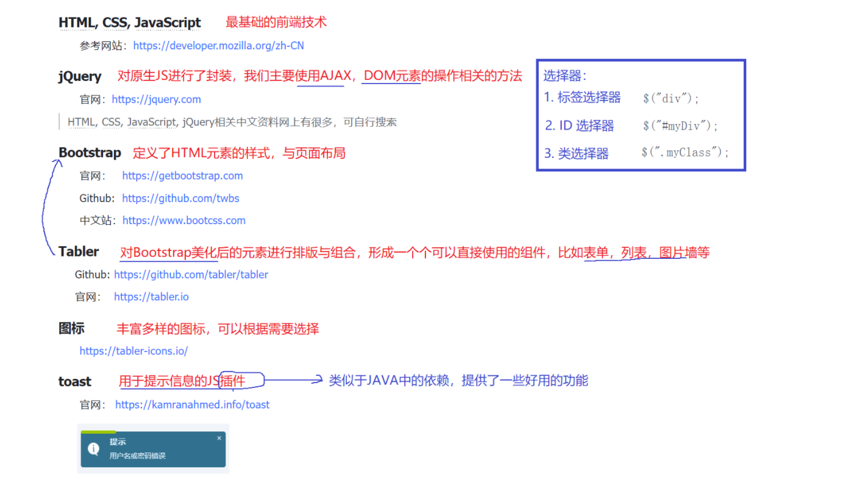
Task: Open the jquery.com official site link
Action: click(x=156, y=99)
